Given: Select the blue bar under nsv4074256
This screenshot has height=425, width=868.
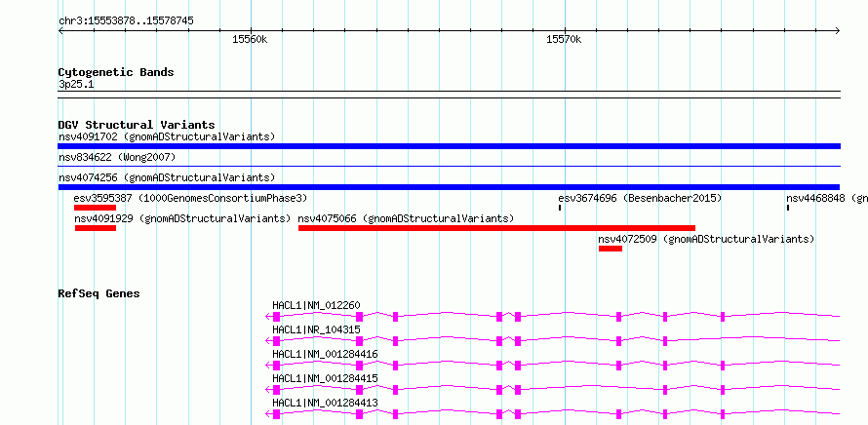Looking at the screenshot, I should click(449, 187).
